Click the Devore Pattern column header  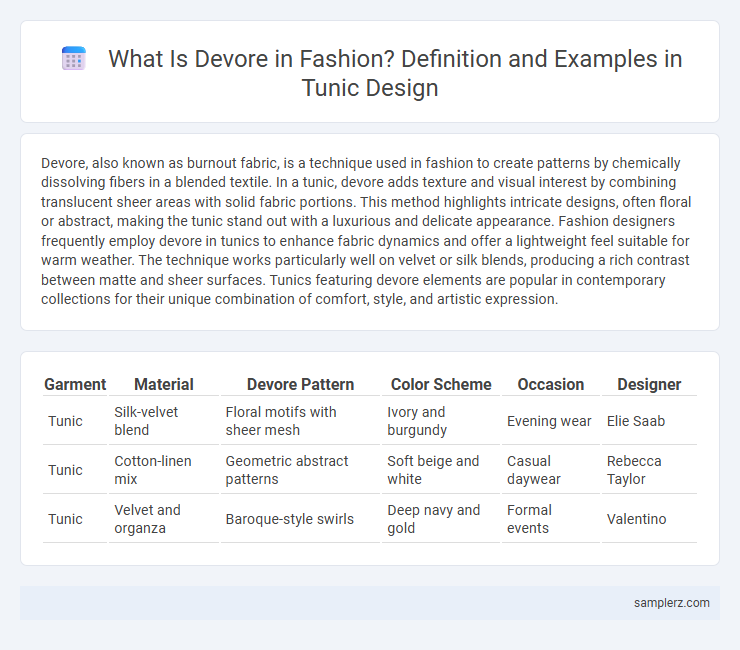300,384
